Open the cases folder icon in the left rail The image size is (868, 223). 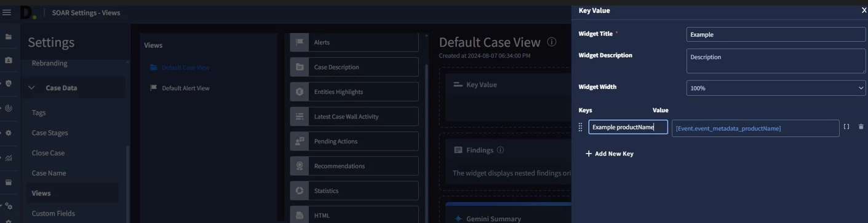(x=8, y=37)
